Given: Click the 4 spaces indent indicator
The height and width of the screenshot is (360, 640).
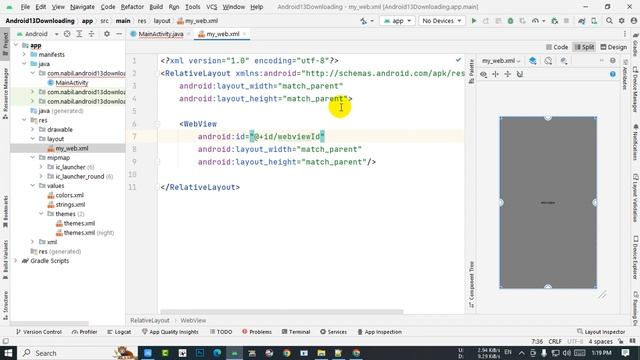Looking at the screenshot, I should pyautogui.click(x=600, y=342).
